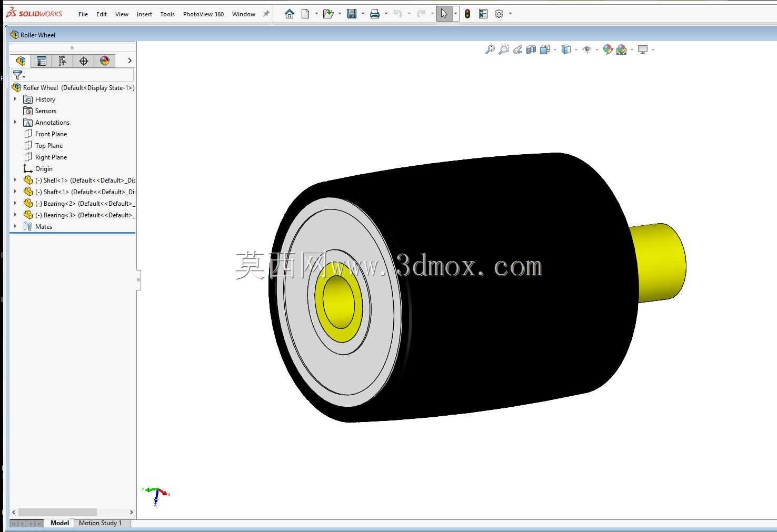Open the New document dropdown arrow
Screen dimensions: 777x532
coord(316,14)
